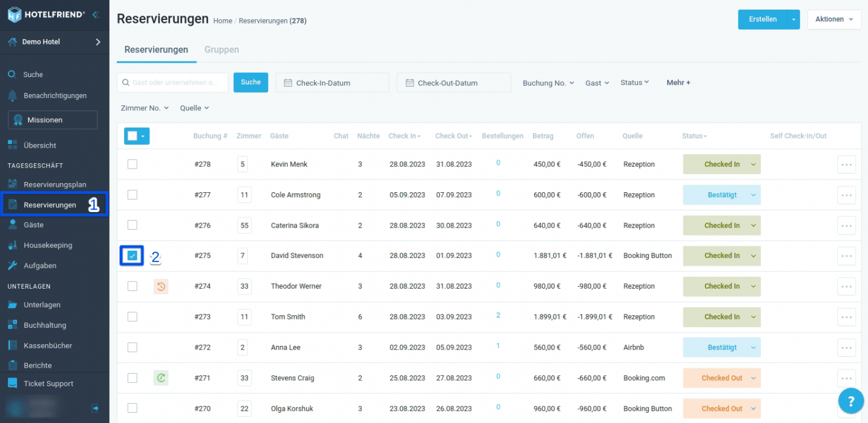Click the green refresh icon on booking #271
Image resolution: width=868 pixels, height=423 pixels.
click(161, 378)
